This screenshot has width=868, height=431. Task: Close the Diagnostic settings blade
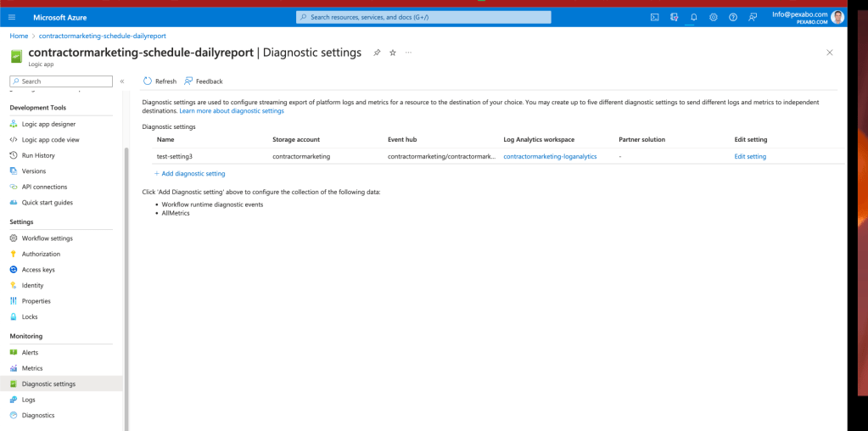point(829,53)
